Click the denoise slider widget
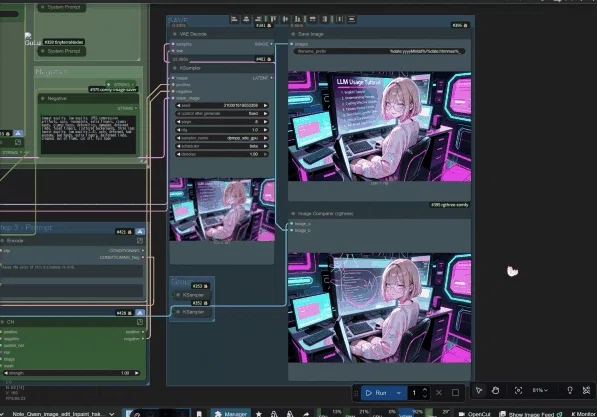This screenshot has width=597, height=417. (222, 154)
